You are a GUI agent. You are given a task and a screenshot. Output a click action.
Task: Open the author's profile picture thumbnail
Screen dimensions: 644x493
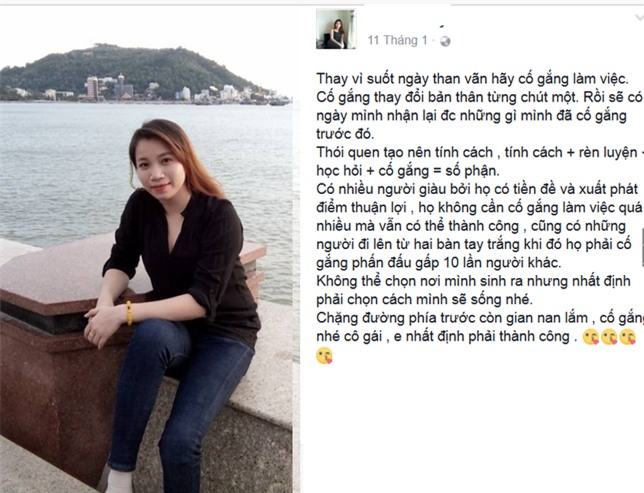coord(336,29)
